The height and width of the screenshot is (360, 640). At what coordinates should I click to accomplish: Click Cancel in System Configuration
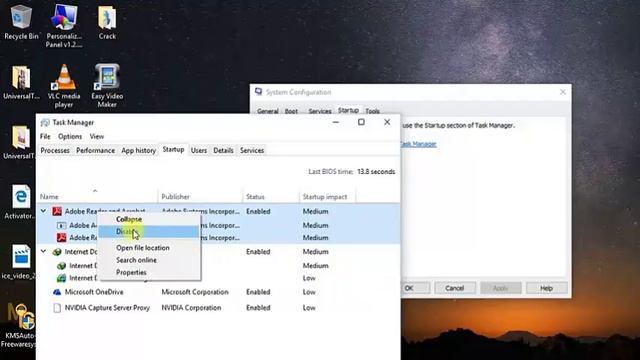pos(455,288)
